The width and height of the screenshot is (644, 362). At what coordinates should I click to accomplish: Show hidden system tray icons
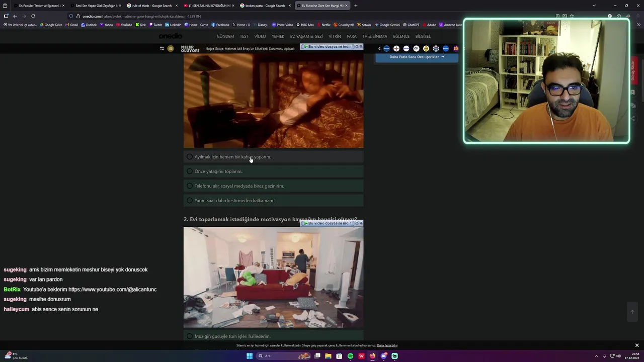pyautogui.click(x=596, y=356)
